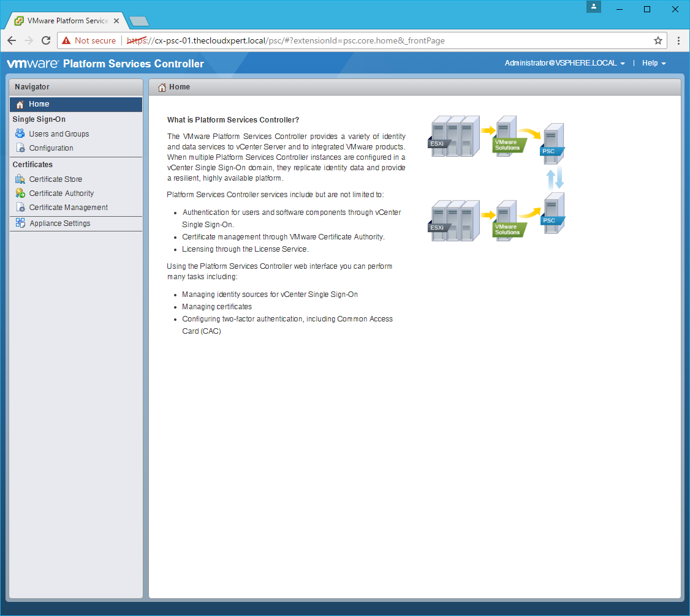Open Certificate Management from the sidebar
Viewport: 690px width, 616px height.
point(68,208)
